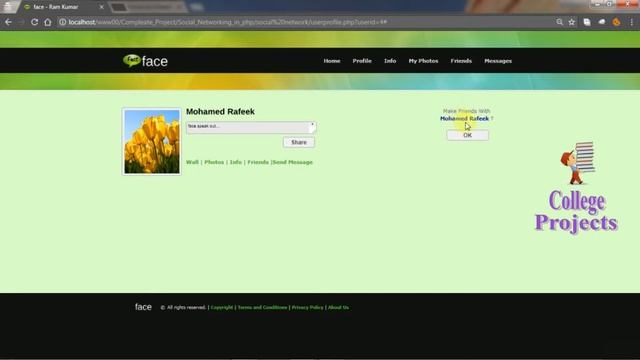
Task: Click Mohamed Rafeek in friend request box
Action: tap(464, 118)
